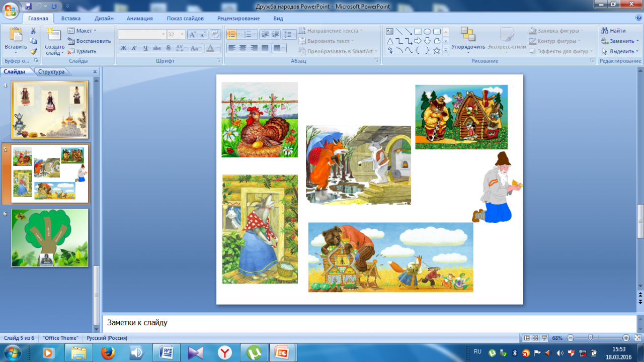This screenshot has height=362, width=644.
Task: Switch to the Дизайн ribbon tab
Action: [104, 19]
